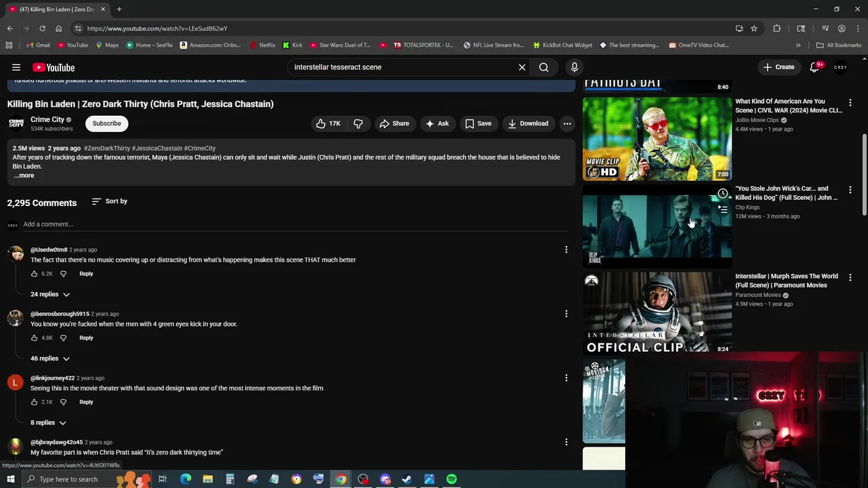The height and width of the screenshot is (488, 868).
Task: Open the notifications bell
Action: pyautogui.click(x=815, y=67)
